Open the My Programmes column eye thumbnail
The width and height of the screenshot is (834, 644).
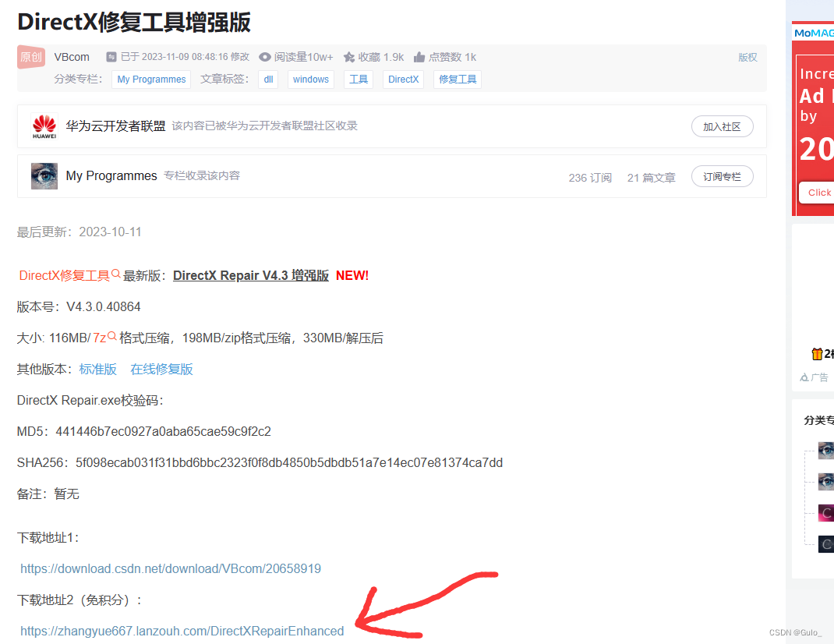pyautogui.click(x=44, y=176)
